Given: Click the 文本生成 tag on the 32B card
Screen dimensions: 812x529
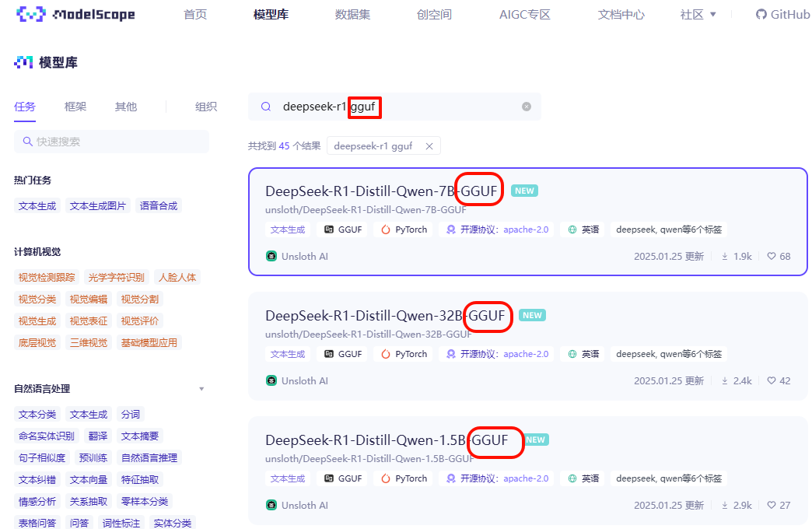Looking at the screenshot, I should 288,354.
